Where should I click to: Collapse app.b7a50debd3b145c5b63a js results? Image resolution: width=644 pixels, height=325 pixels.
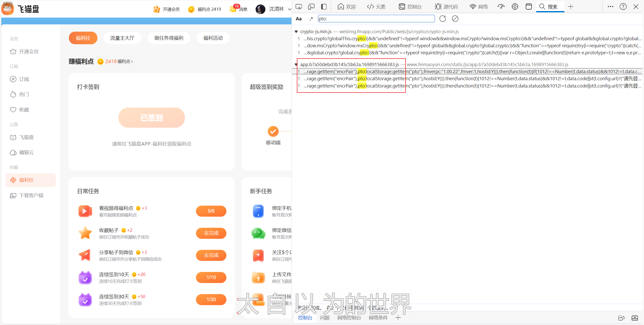click(x=296, y=65)
